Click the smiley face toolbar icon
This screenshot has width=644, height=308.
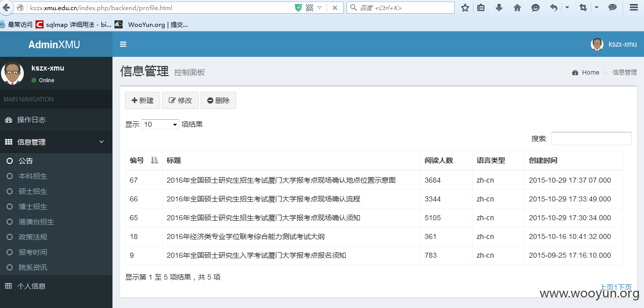tap(536, 8)
